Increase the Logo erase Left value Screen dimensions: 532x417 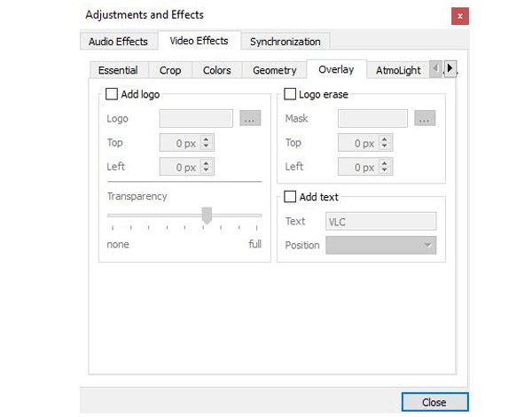click(x=385, y=162)
